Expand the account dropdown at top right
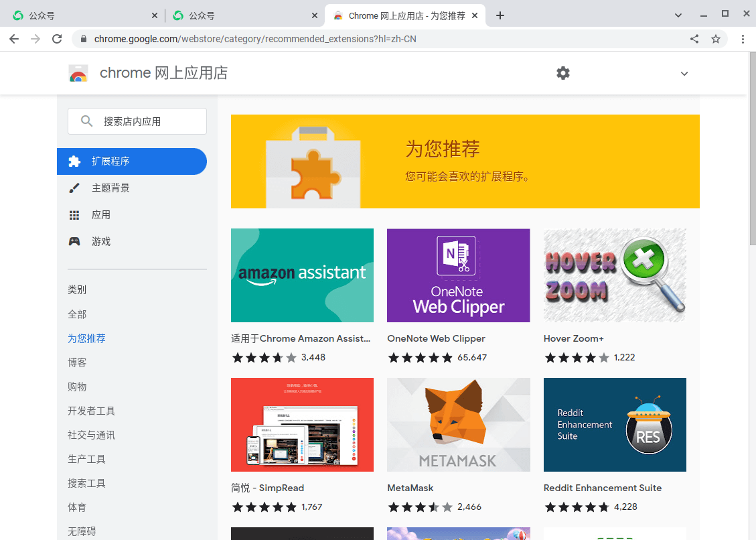The image size is (756, 540). pos(684,74)
